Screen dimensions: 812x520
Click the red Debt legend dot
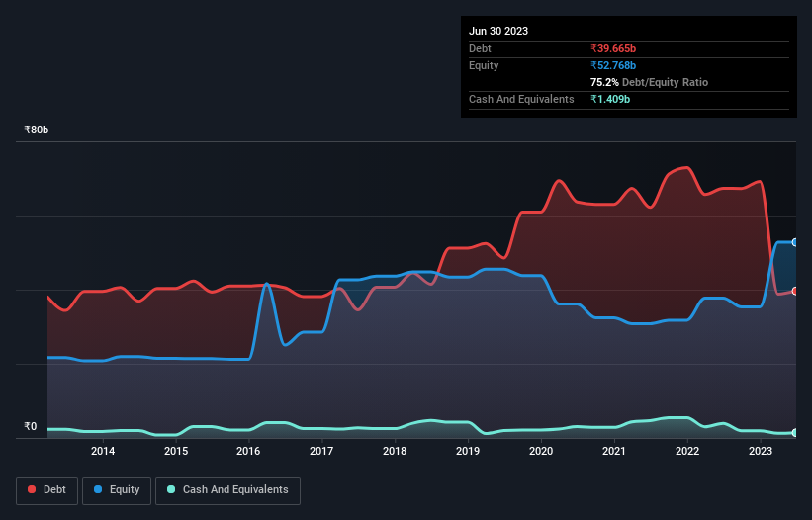[32, 489]
